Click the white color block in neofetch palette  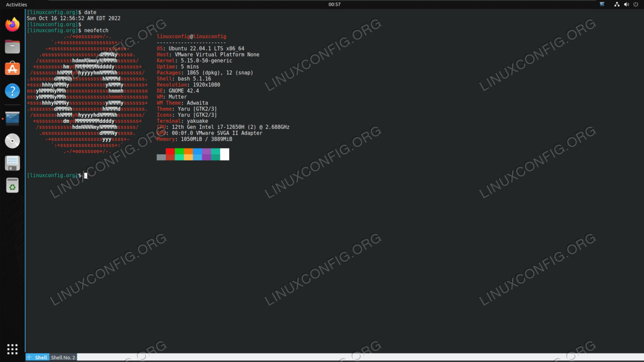coord(224,154)
